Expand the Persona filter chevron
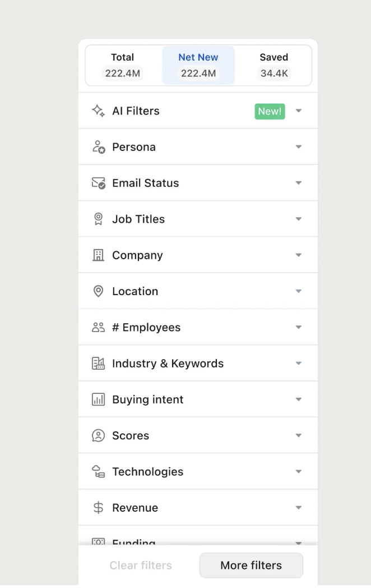This screenshot has width=371, height=588. 298,147
